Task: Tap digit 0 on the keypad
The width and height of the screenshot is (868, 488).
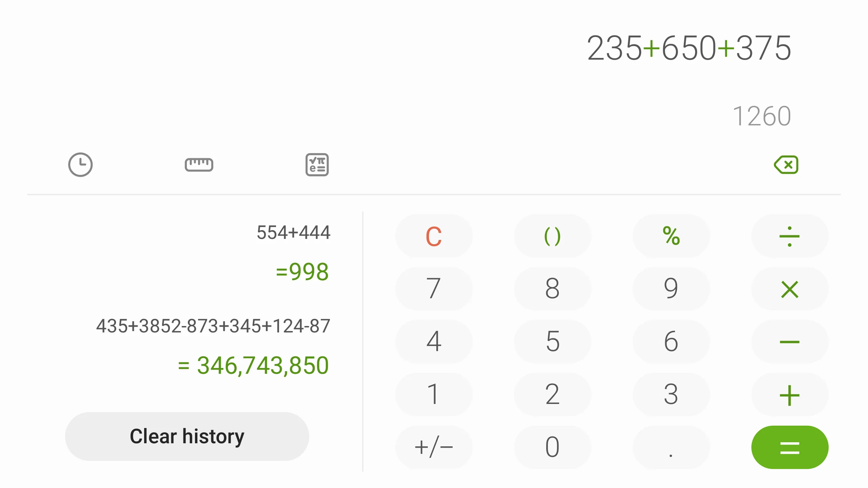Action: 551,447
